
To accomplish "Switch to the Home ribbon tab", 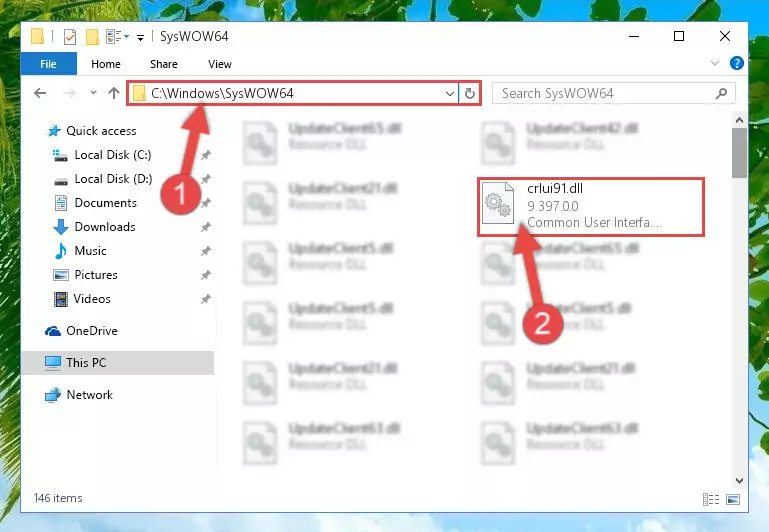I will (106, 64).
